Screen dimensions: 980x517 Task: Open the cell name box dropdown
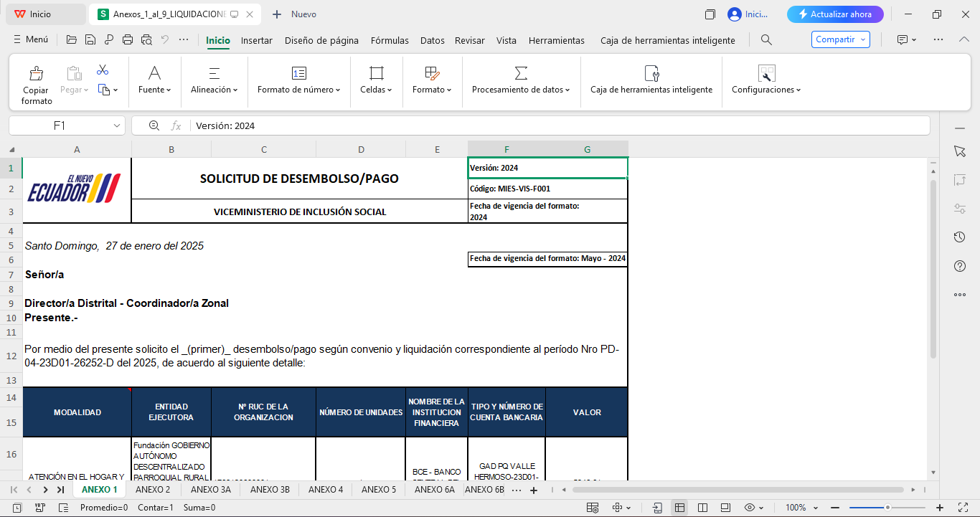(x=117, y=125)
